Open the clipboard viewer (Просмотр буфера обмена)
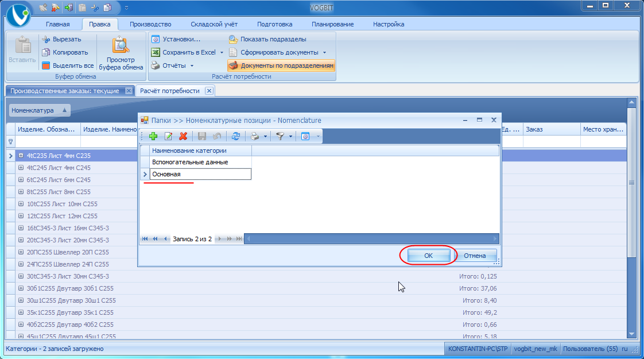Image resolution: width=644 pixels, height=359 pixels. point(121,56)
